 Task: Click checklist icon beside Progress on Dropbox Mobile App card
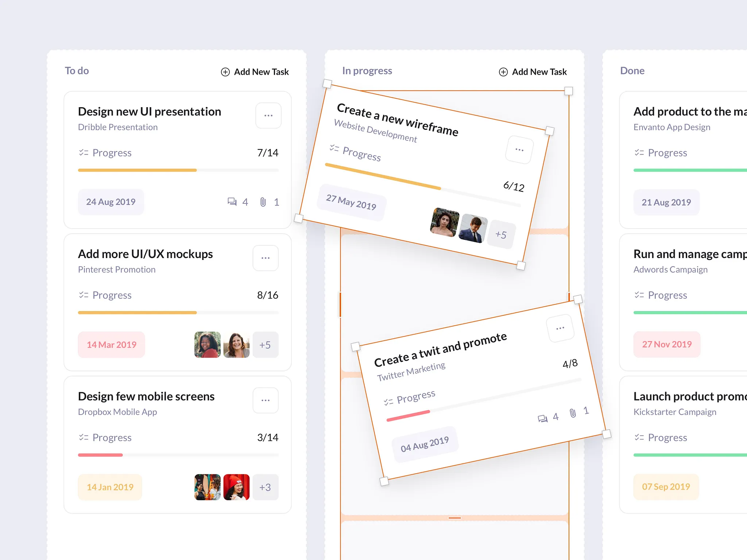click(x=84, y=437)
